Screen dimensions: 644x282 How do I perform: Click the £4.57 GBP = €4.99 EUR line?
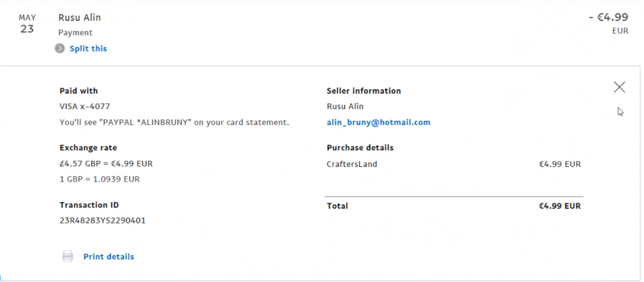tap(106, 164)
